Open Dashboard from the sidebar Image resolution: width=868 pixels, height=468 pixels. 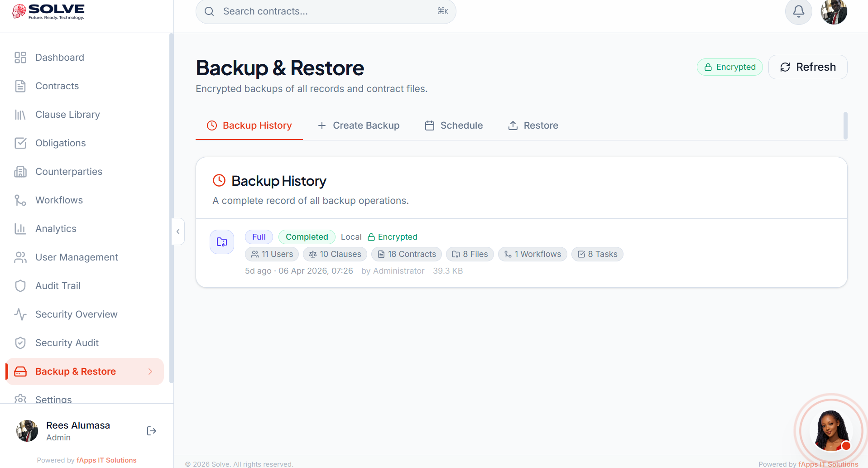60,58
